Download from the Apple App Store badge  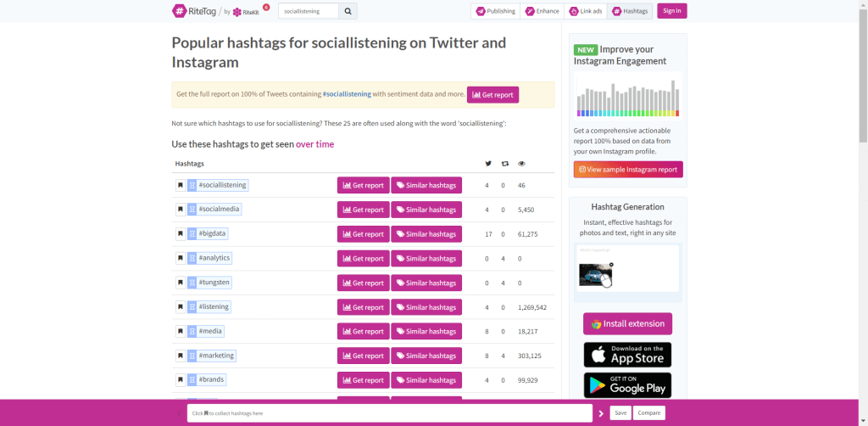coord(627,354)
